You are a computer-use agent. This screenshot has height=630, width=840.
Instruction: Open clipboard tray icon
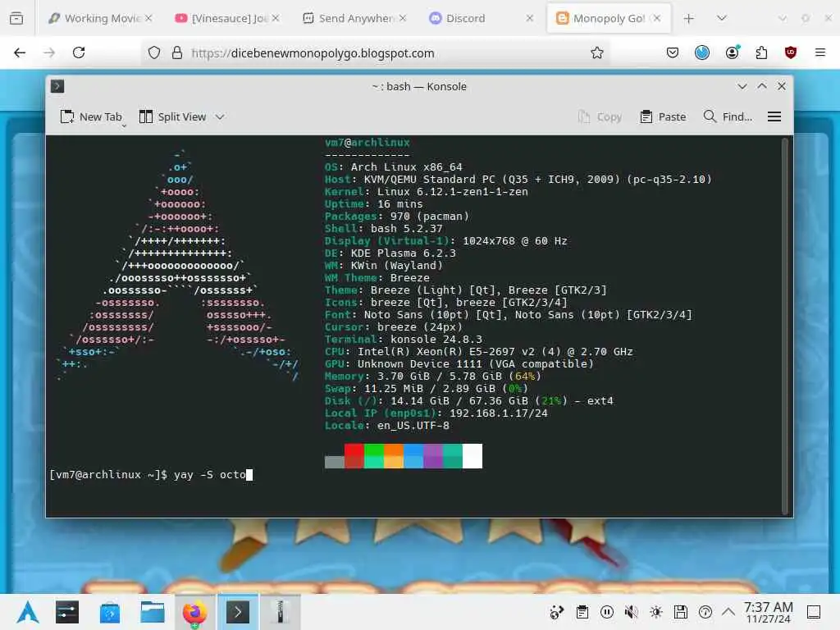582,612
